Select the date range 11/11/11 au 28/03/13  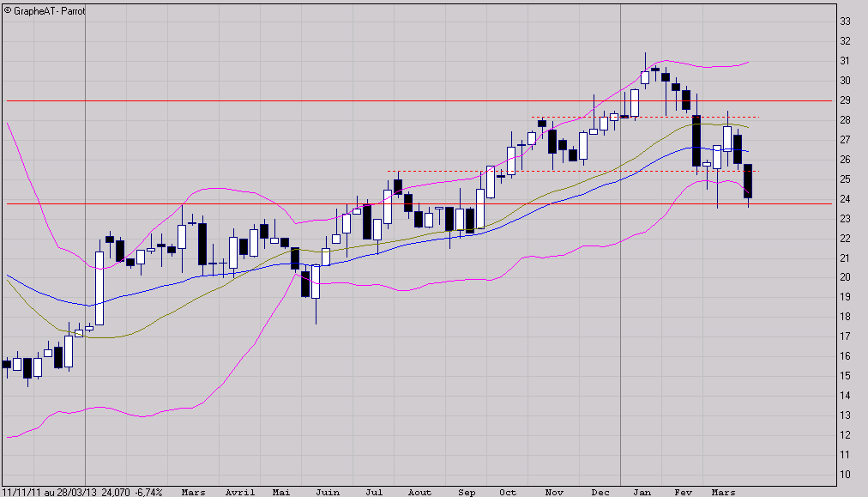point(50,492)
